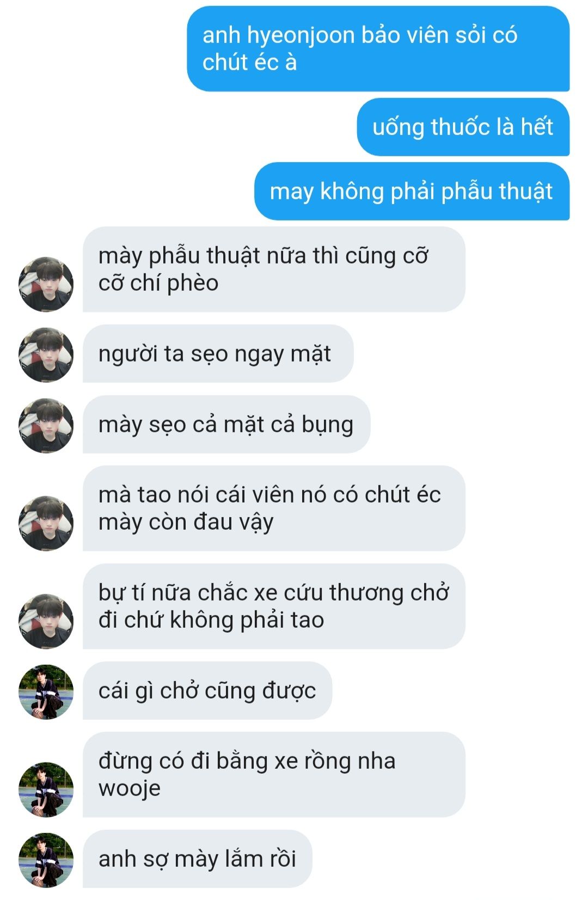Tap the 'cỡ cỡ chí phèo' message bubble
Viewport: 588px width, 900px height.
tap(274, 270)
